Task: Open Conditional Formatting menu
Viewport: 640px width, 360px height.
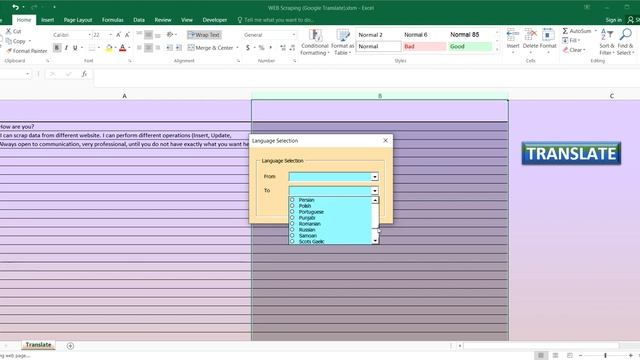Action: (x=315, y=42)
